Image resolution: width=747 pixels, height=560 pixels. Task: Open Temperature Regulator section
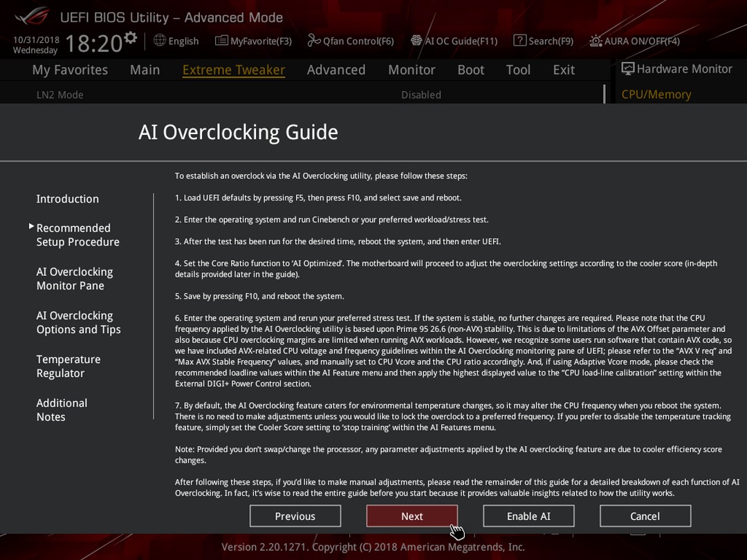[x=68, y=366]
